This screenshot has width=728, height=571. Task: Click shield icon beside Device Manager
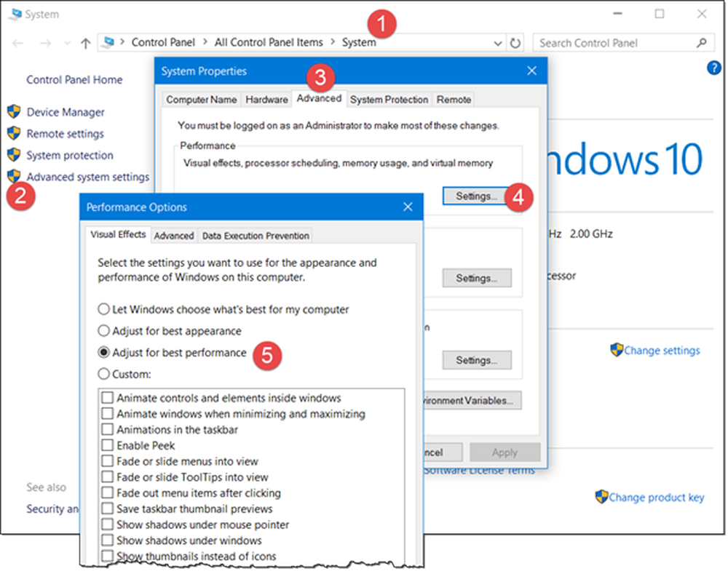(14, 111)
